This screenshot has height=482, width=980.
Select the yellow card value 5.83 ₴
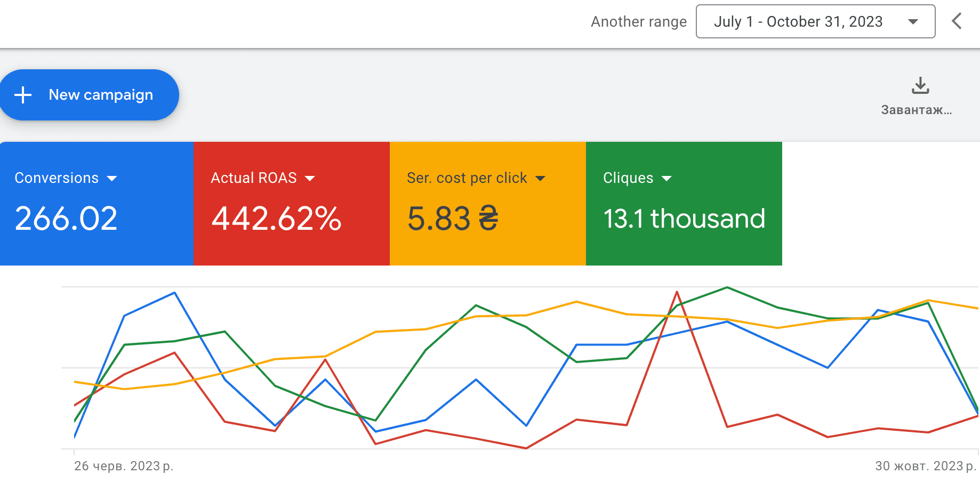click(x=453, y=219)
